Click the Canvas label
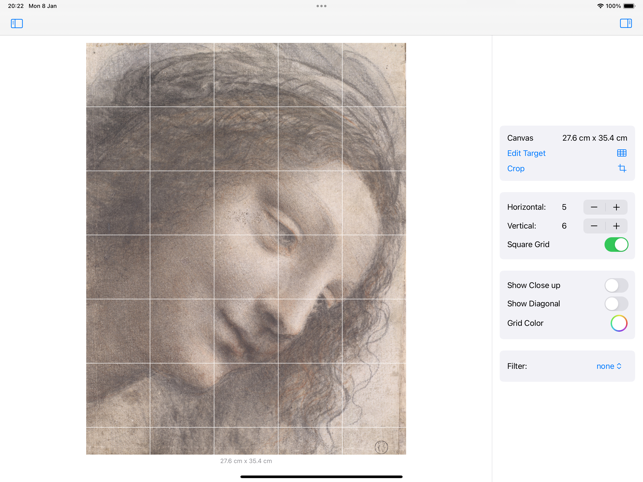Image resolution: width=643 pixels, height=482 pixels. (x=520, y=138)
